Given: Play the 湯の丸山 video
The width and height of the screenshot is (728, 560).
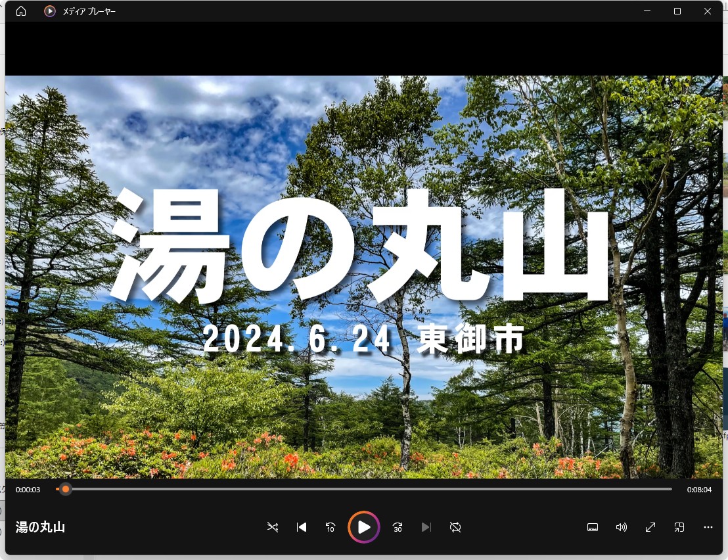Looking at the screenshot, I should (364, 526).
